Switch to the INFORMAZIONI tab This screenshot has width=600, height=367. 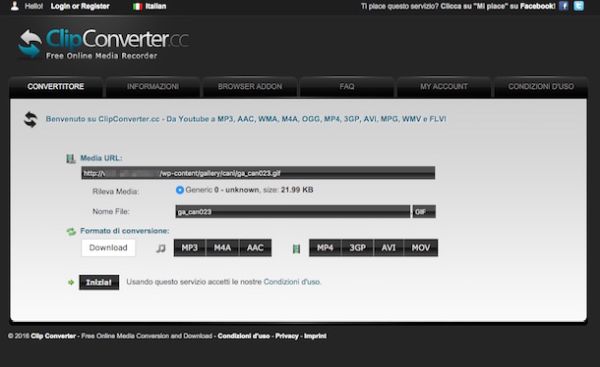click(x=153, y=86)
